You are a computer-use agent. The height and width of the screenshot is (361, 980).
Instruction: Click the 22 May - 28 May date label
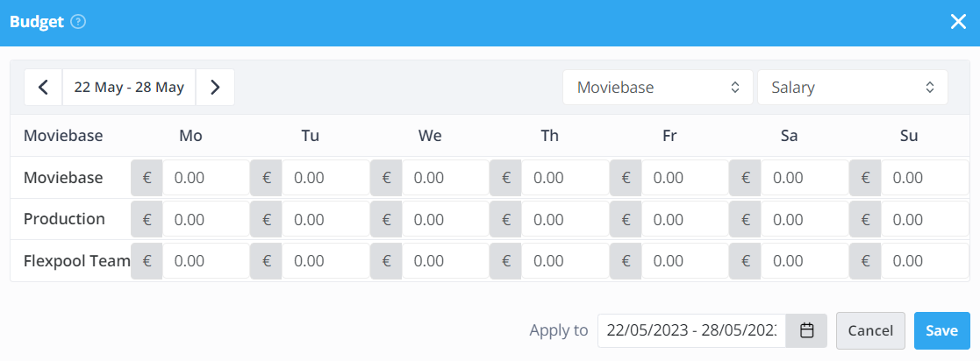coord(129,88)
